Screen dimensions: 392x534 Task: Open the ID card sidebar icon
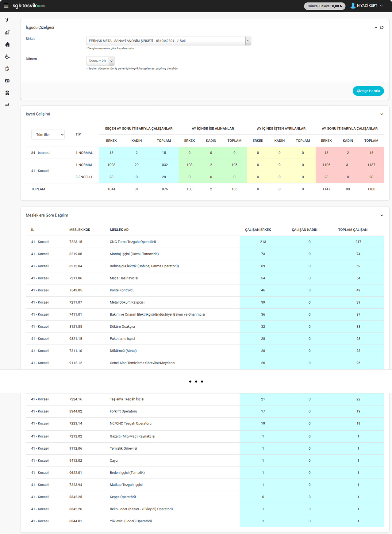coord(7,81)
